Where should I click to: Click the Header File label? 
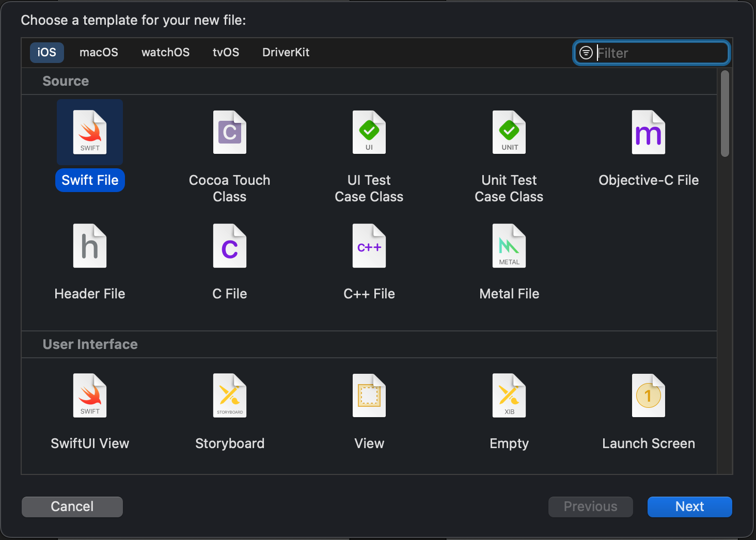[x=90, y=294]
